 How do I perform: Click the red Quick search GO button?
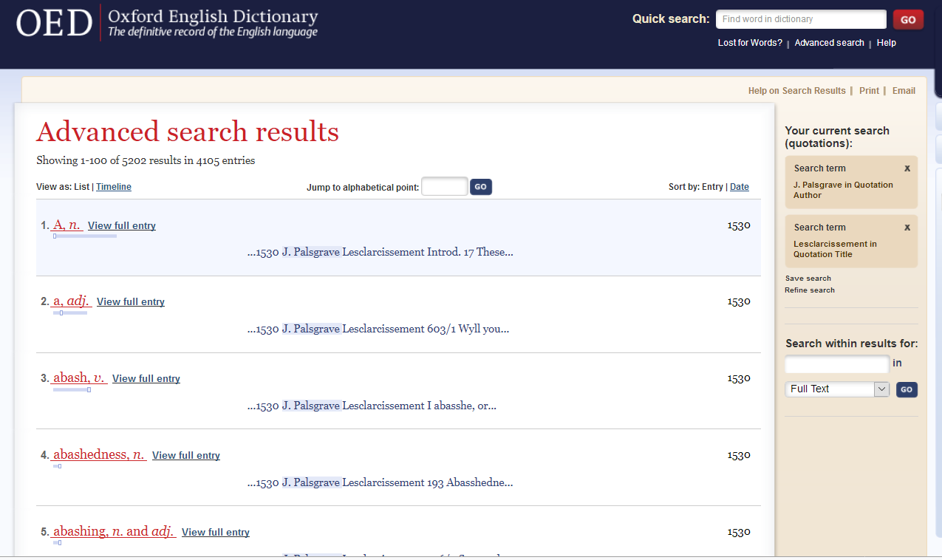click(x=908, y=20)
